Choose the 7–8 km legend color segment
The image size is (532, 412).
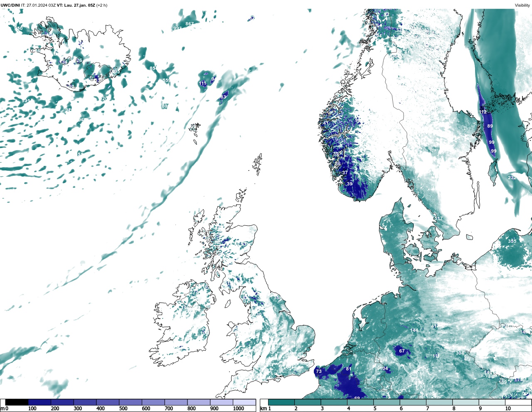tap(439, 402)
